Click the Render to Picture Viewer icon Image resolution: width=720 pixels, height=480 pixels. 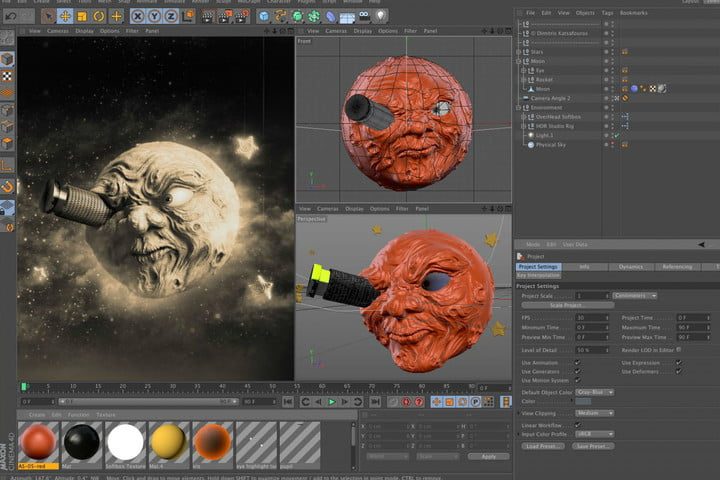225,17
